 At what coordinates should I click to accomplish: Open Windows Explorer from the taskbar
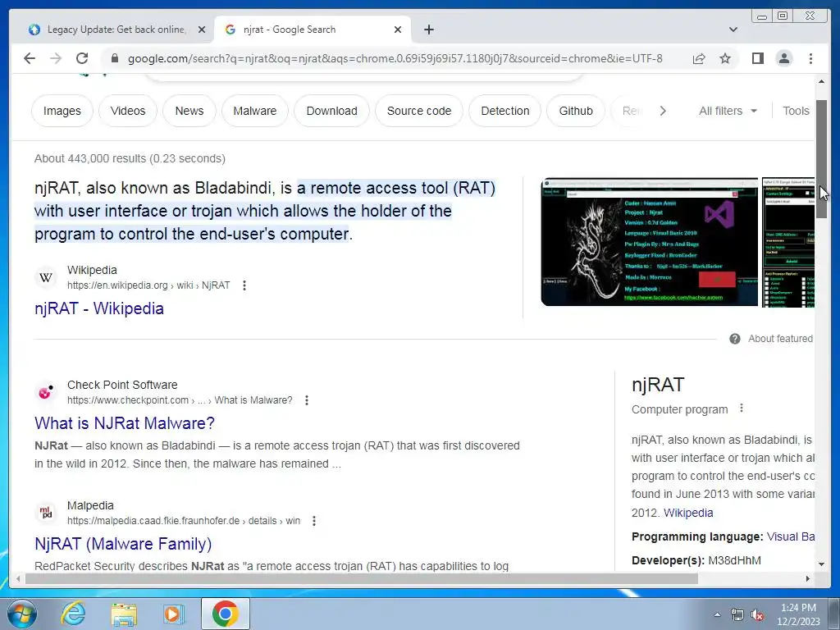(124, 614)
